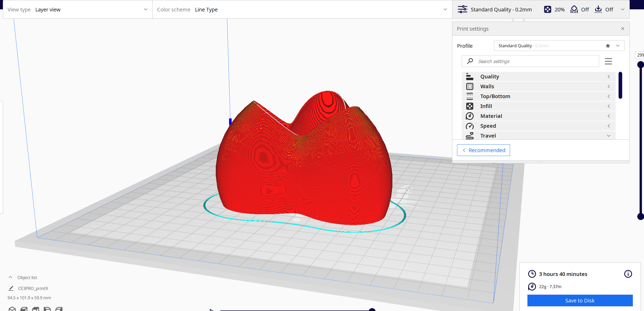
Task: Collapse the Object list
Action: pyautogui.click(x=10, y=277)
